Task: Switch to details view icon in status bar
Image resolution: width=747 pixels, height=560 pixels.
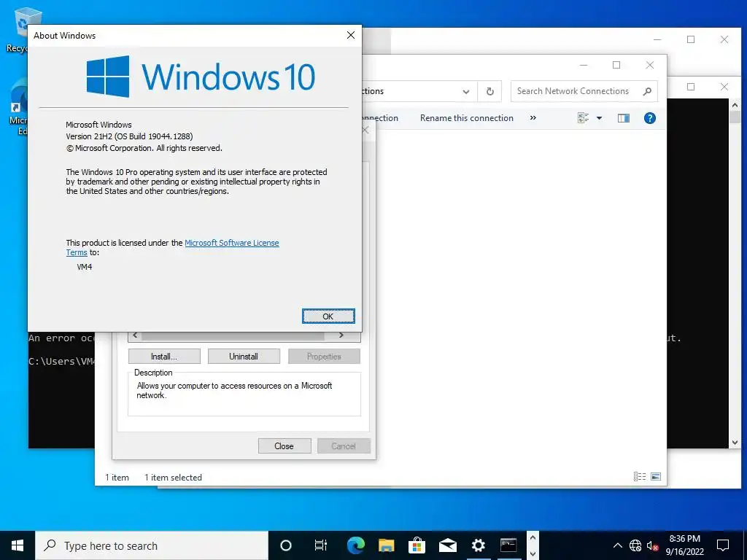Action: 639,477
